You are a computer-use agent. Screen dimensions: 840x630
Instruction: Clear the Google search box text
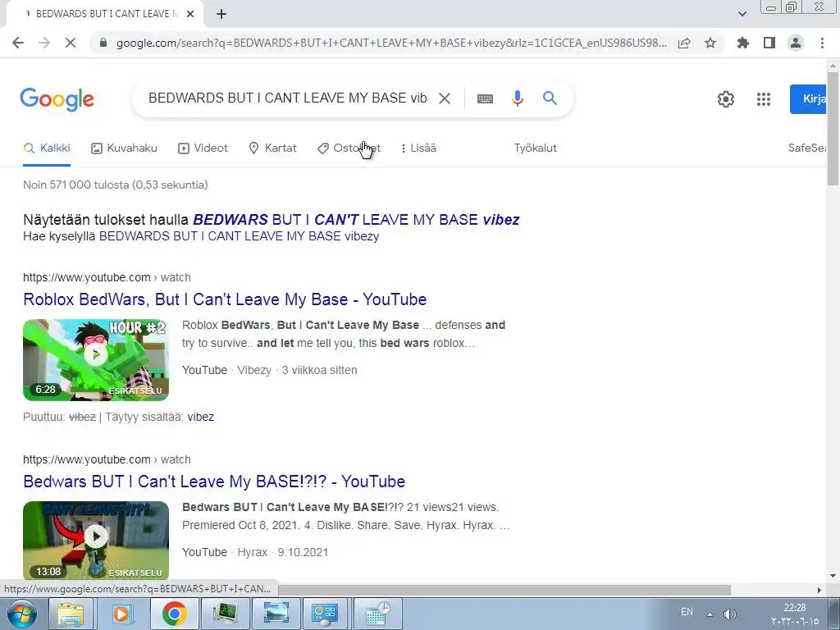click(444, 98)
